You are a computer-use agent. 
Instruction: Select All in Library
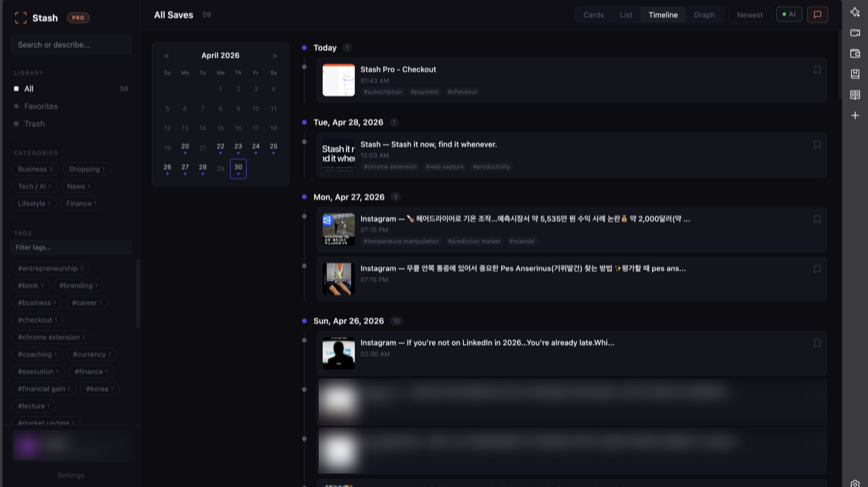[x=71, y=89]
